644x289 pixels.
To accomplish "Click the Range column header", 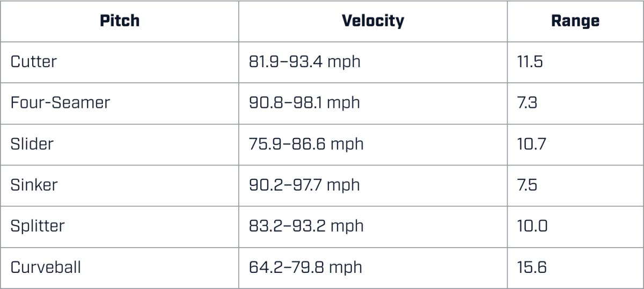I will [x=575, y=21].
